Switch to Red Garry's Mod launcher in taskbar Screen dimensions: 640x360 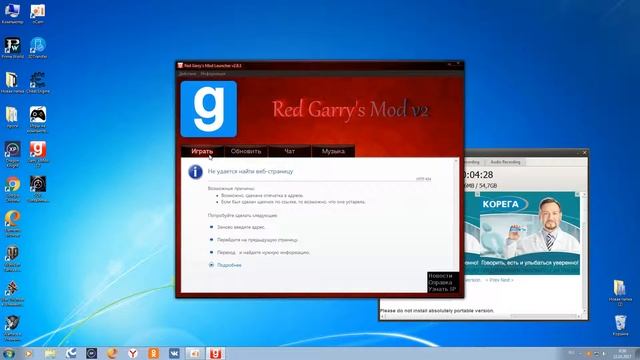(215, 353)
